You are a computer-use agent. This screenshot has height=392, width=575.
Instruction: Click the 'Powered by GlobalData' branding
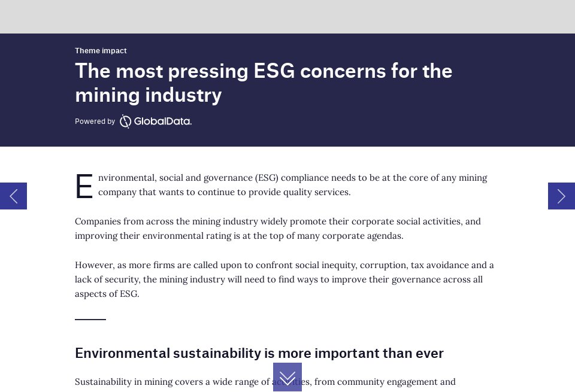click(x=133, y=121)
